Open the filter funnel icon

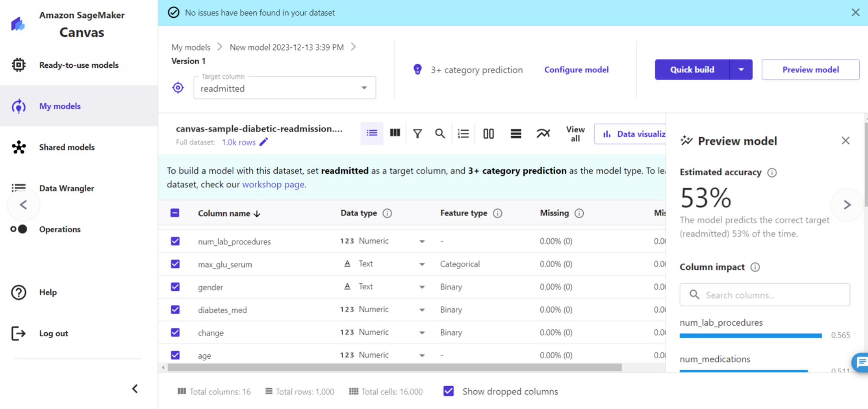tap(418, 134)
